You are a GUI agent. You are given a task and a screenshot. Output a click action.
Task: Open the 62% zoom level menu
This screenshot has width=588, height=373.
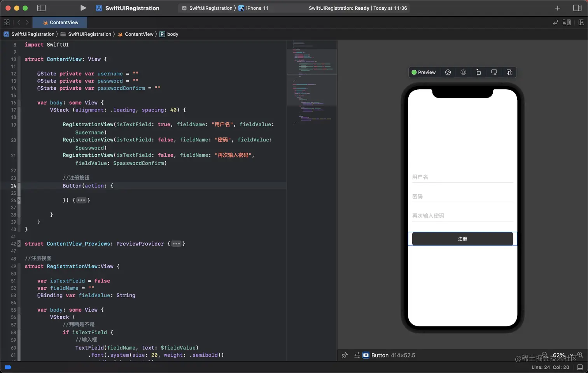tap(563, 355)
